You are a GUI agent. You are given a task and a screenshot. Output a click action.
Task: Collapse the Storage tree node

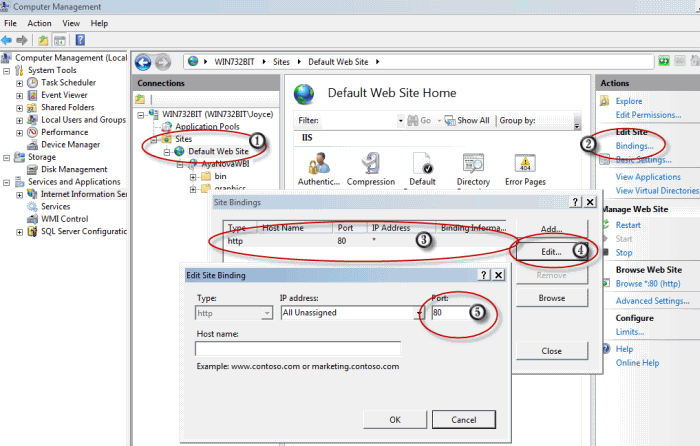click(7, 158)
